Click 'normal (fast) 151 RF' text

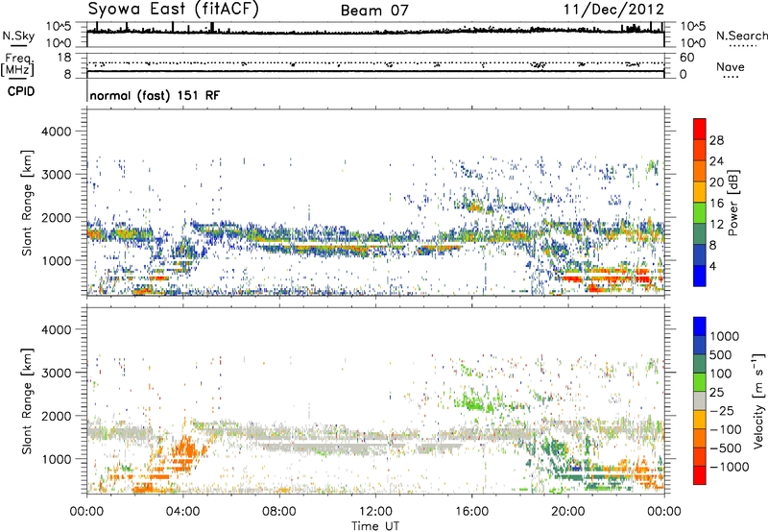(x=155, y=95)
